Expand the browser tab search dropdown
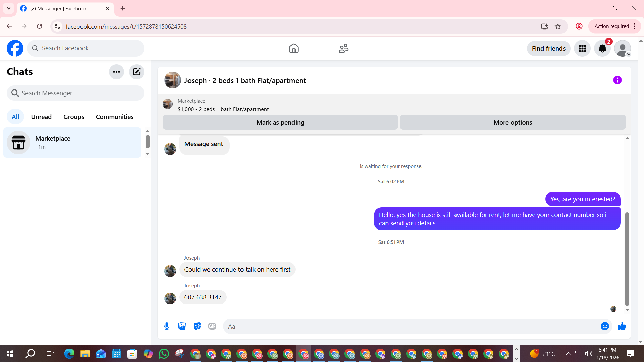The width and height of the screenshot is (644, 362). pyautogui.click(x=9, y=8)
